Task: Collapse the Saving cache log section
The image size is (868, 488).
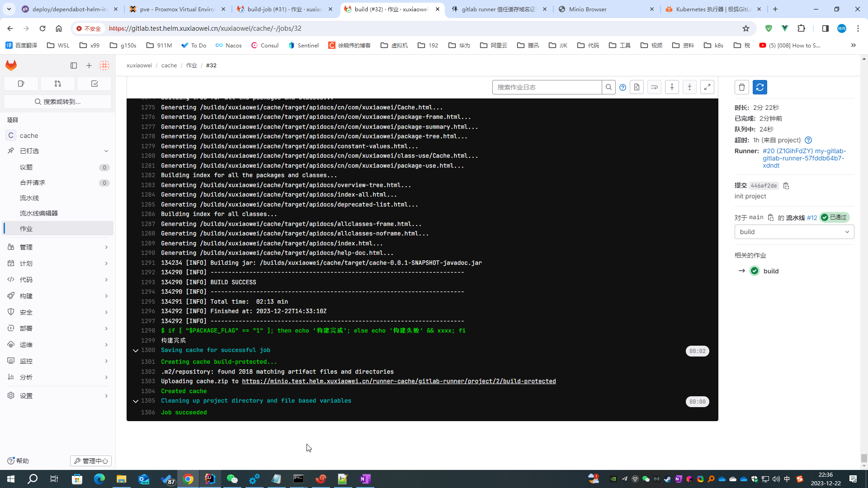Action: coord(135,351)
